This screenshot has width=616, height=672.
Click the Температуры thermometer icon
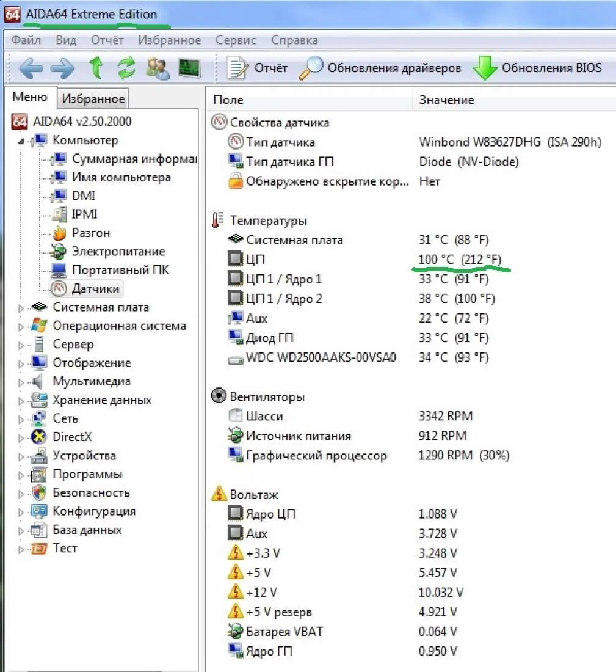[x=218, y=221]
